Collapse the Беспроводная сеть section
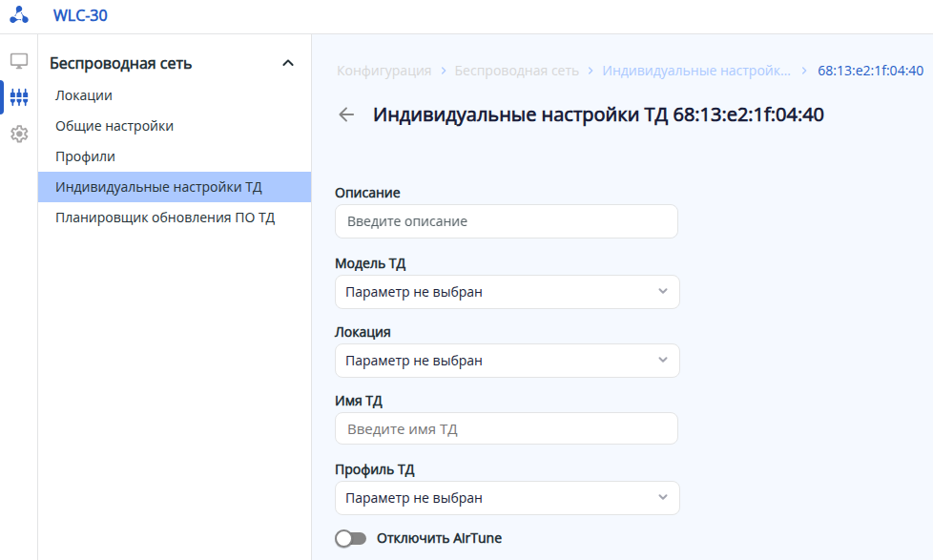Screen dimensions: 933x560 pyautogui.click(x=288, y=64)
